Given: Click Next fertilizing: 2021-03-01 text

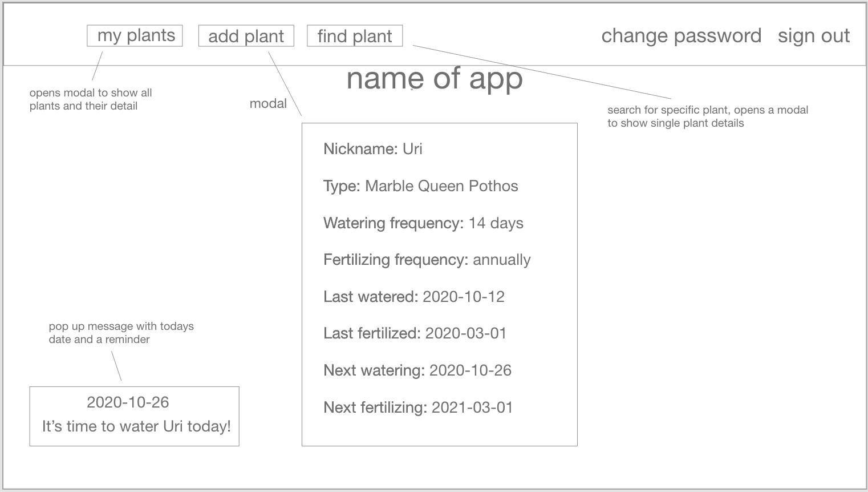Looking at the screenshot, I should click(x=418, y=408).
